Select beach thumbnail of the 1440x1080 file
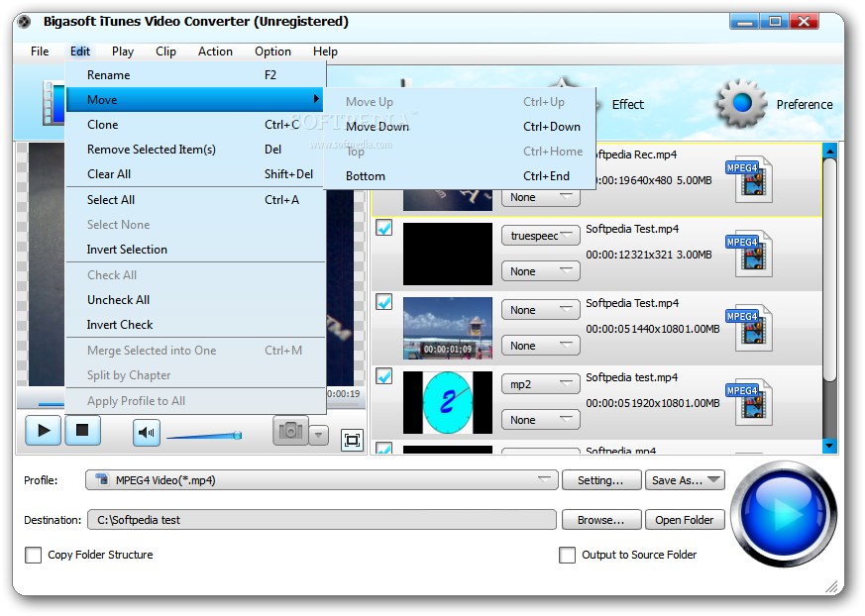The width and height of the screenshot is (865, 616). click(448, 328)
